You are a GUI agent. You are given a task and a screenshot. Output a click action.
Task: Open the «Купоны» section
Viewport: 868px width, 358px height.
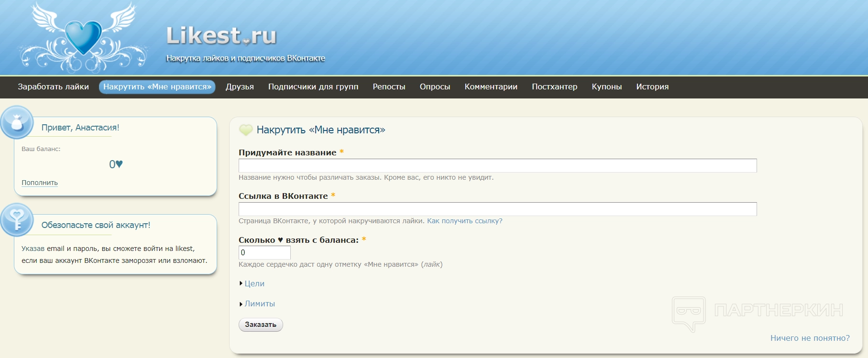[607, 87]
